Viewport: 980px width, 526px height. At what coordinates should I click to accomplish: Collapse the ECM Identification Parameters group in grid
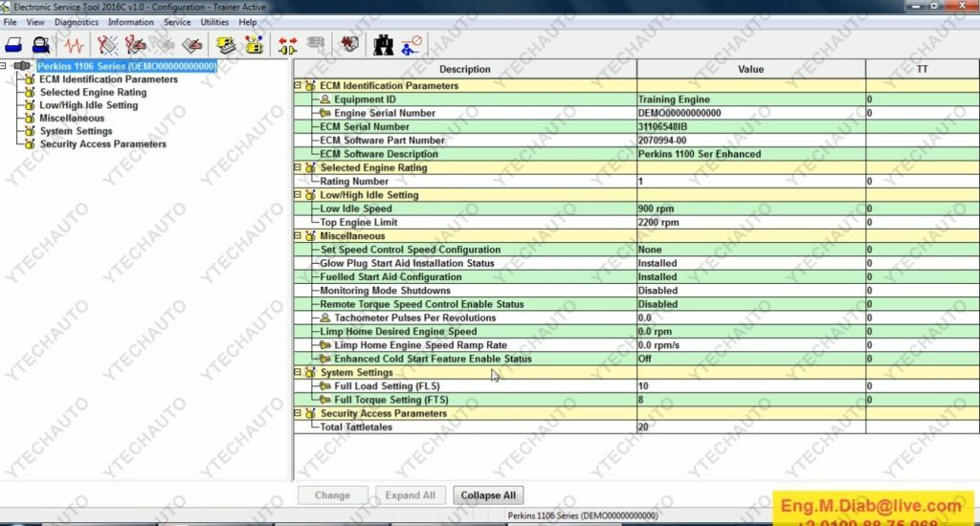click(x=298, y=86)
